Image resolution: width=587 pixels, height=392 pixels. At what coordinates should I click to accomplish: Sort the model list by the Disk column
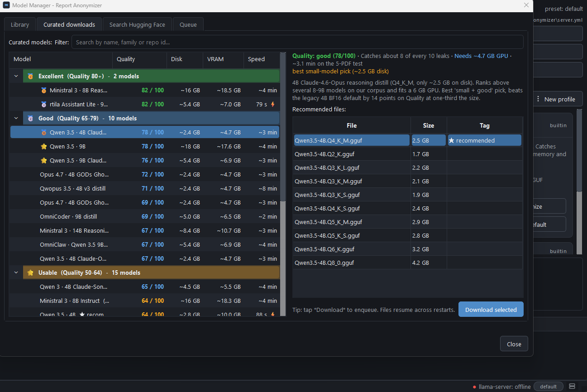185,59
